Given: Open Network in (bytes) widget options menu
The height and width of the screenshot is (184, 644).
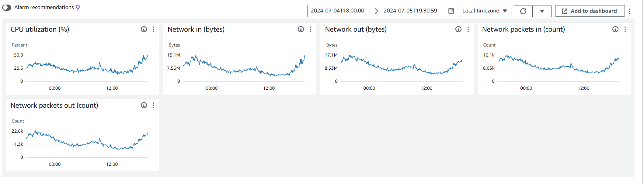Looking at the screenshot, I should coord(311,29).
